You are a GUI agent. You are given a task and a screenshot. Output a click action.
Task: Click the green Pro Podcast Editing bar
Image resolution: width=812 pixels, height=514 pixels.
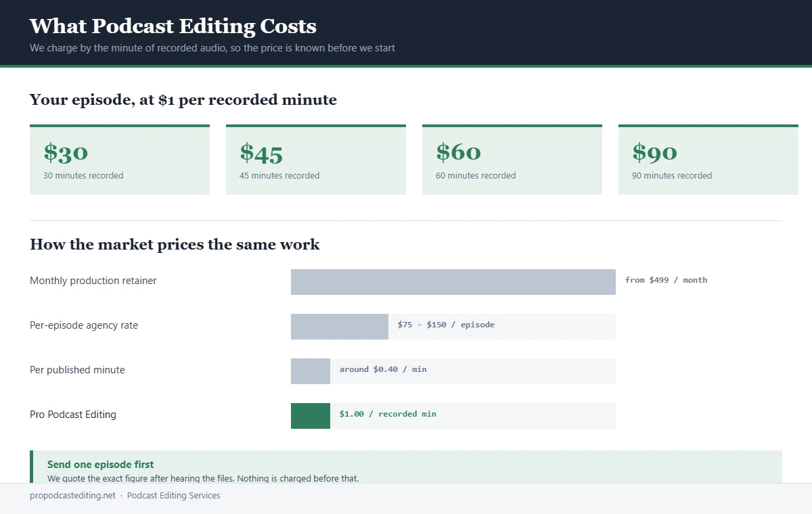(x=311, y=416)
